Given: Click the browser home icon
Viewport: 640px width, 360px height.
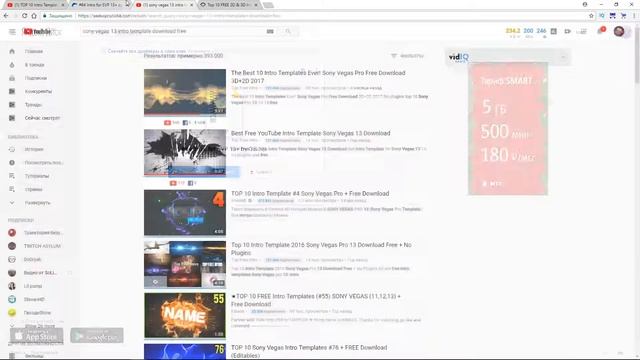Looking at the screenshot, I should 34,16.
